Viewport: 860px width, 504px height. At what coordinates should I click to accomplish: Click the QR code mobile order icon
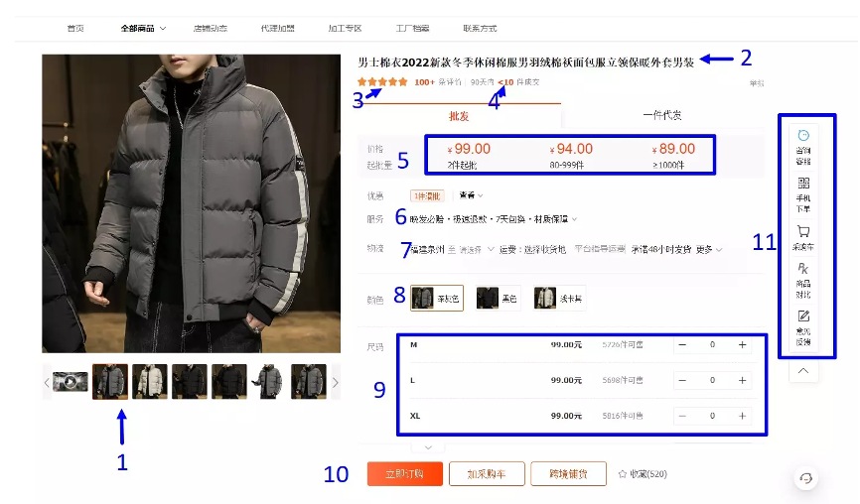803,183
